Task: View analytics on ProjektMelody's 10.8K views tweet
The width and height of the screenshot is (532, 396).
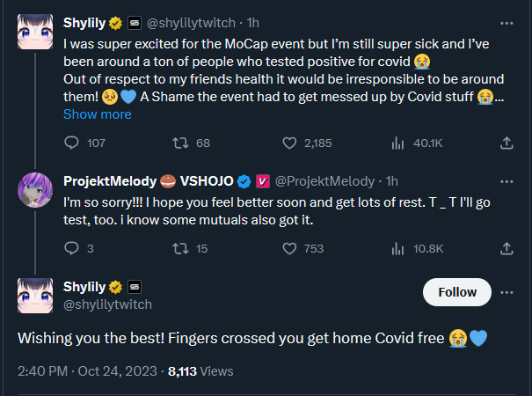Action: (397, 249)
